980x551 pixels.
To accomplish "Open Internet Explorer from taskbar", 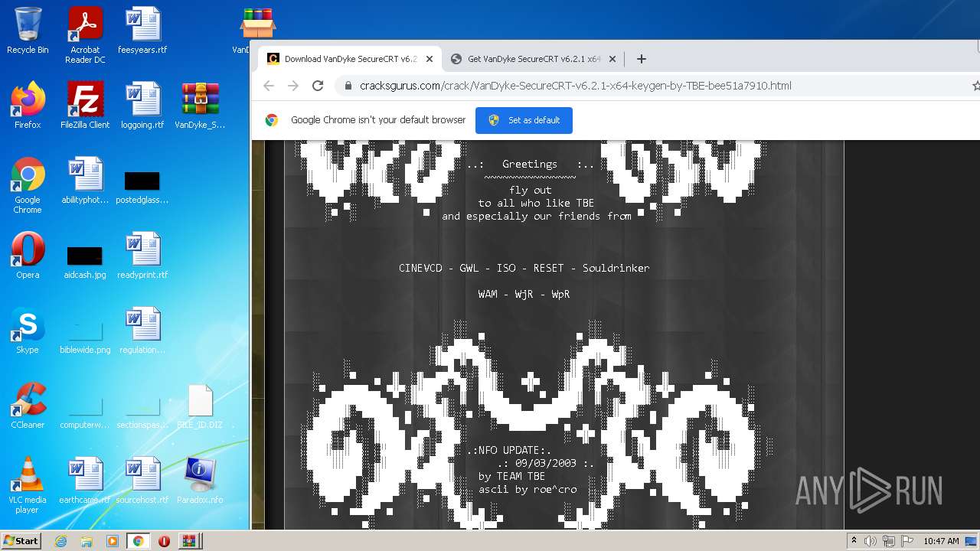I will point(61,541).
